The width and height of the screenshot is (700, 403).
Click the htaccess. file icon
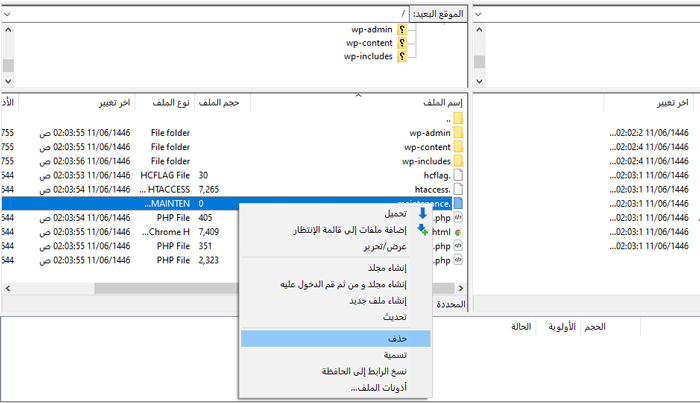pyautogui.click(x=458, y=189)
